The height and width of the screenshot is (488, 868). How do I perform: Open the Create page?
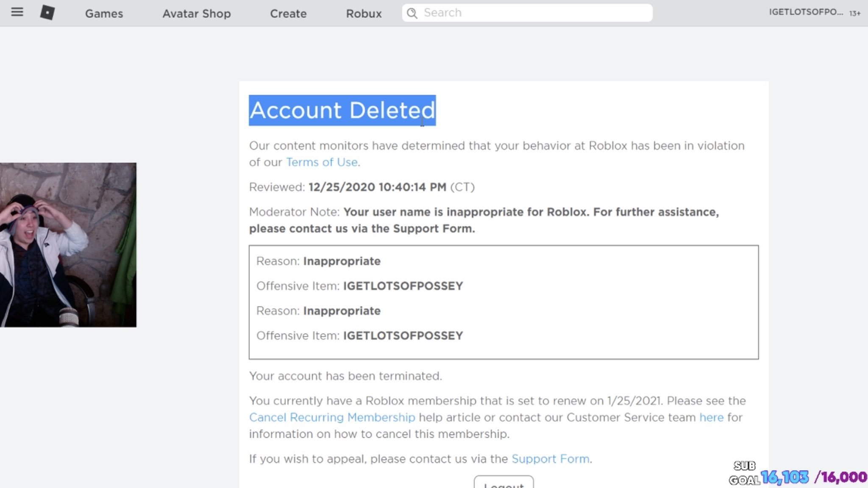(x=288, y=14)
